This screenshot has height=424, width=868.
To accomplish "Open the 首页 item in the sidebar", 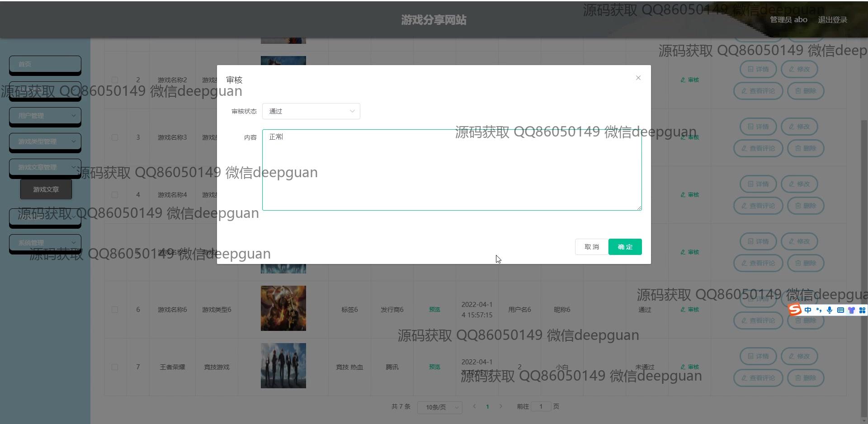I will (x=45, y=64).
